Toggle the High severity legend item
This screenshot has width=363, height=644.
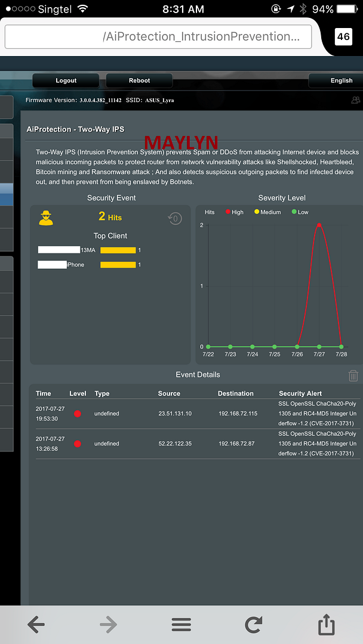233,212
